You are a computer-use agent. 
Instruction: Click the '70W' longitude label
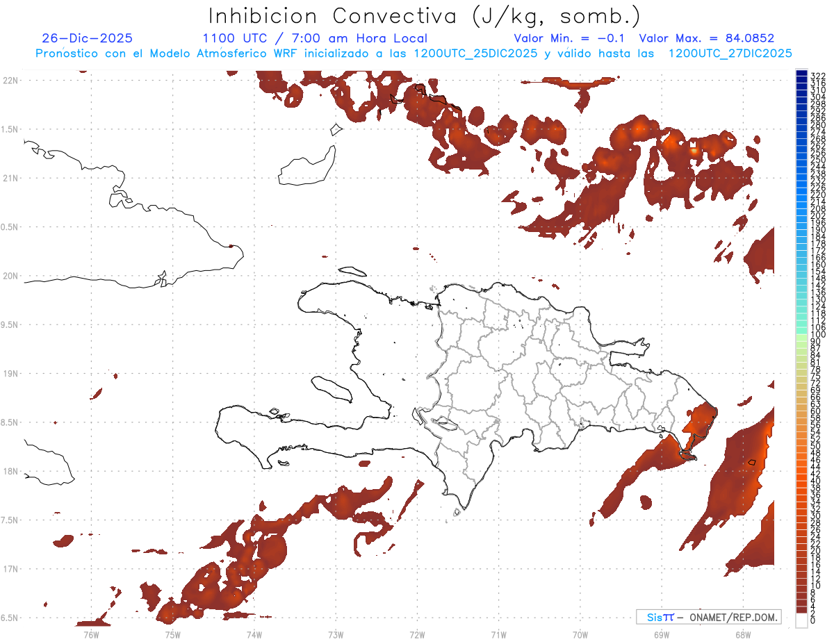580,634
